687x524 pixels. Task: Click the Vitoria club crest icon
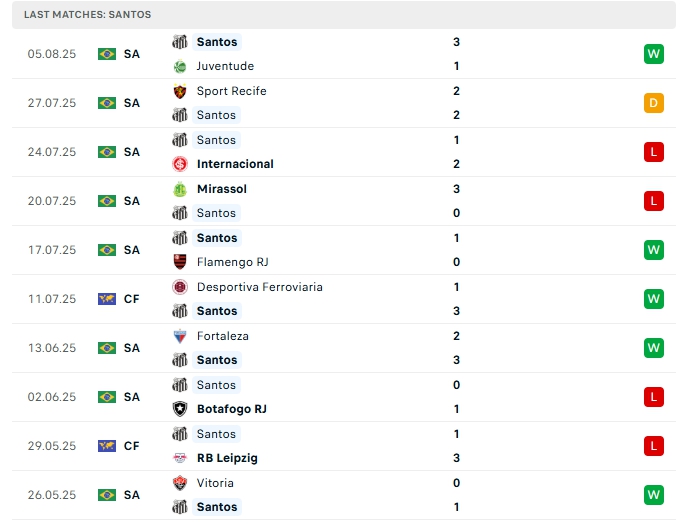coord(180,483)
